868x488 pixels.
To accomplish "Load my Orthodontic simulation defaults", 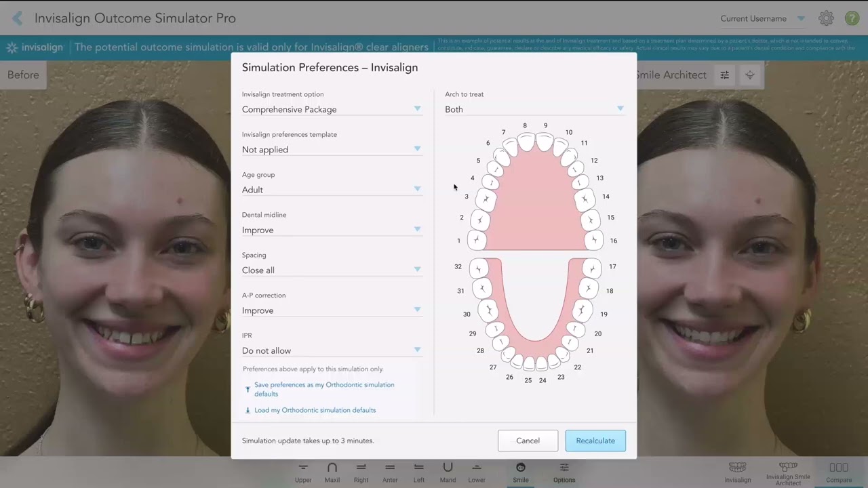I will click(x=315, y=410).
